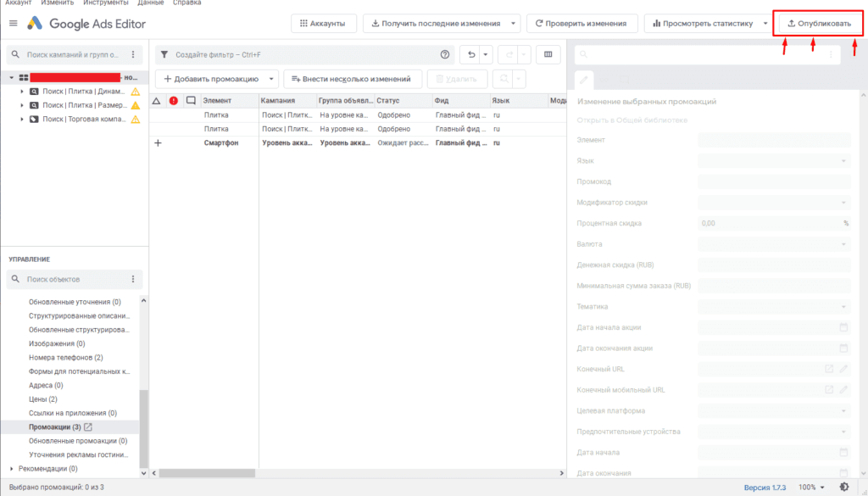This screenshot has height=496, width=868.
Task: Click the Опубликовать button
Action: point(820,24)
